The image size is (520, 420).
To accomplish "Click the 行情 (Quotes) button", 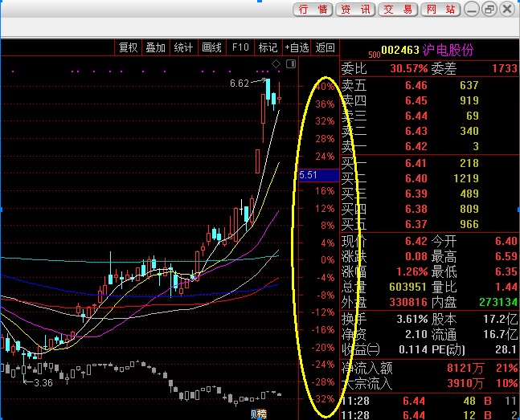I will (313, 10).
